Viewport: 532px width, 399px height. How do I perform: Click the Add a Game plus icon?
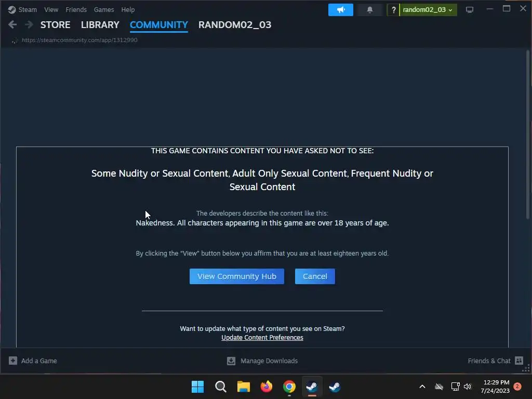(x=13, y=361)
